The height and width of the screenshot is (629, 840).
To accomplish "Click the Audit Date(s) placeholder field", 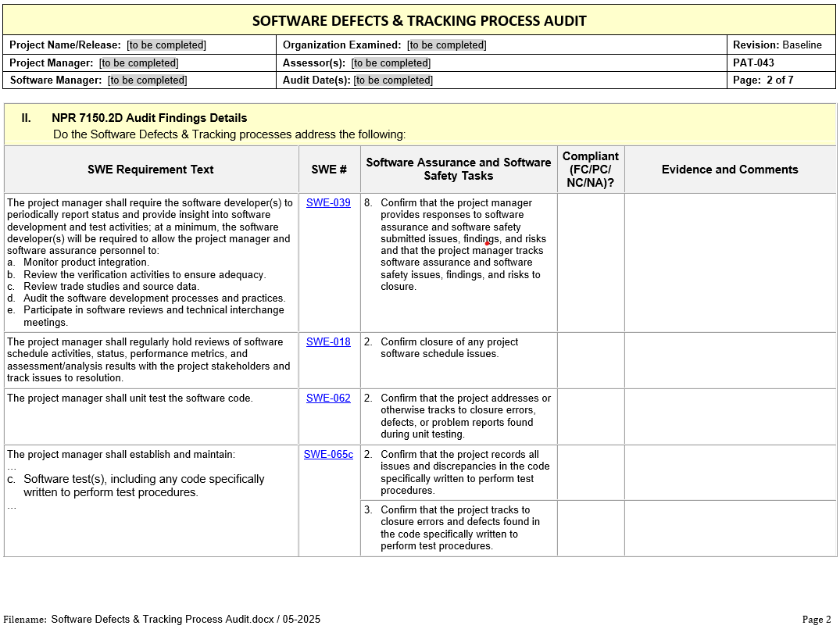I will (x=393, y=80).
